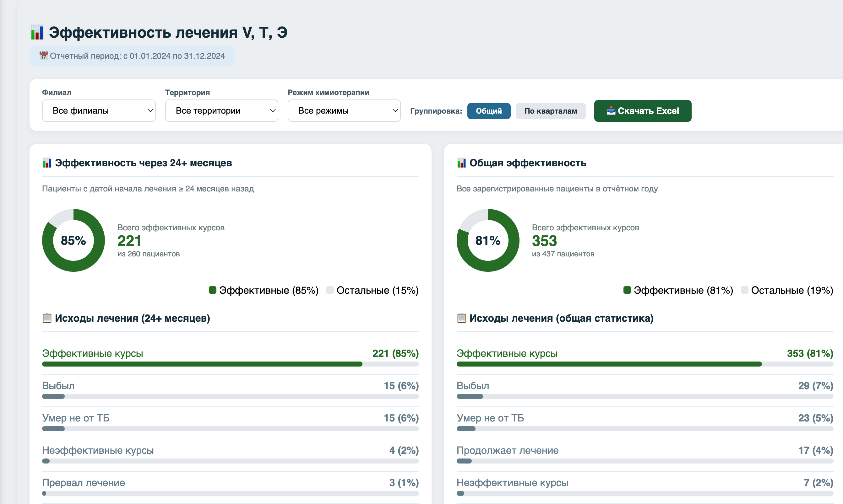This screenshot has width=843, height=504.
Task: Click the clipboard icon beside Исходы лечения (общая статистика)
Action: tap(461, 318)
